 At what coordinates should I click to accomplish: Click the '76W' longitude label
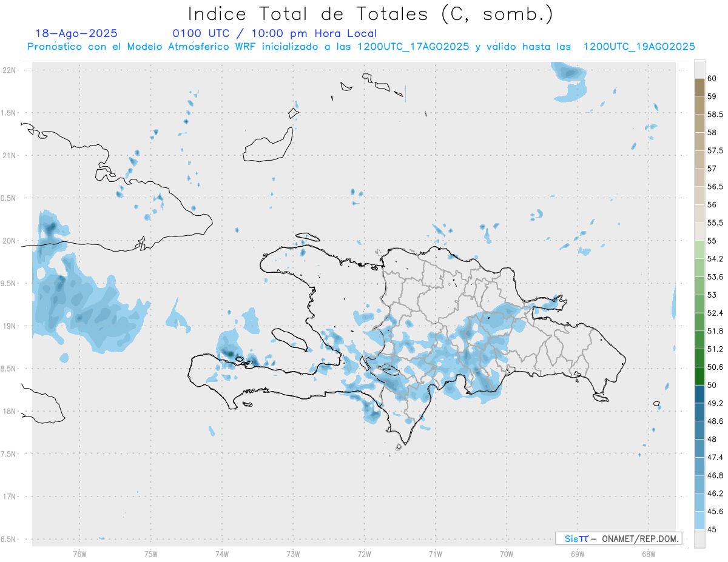[x=79, y=554]
